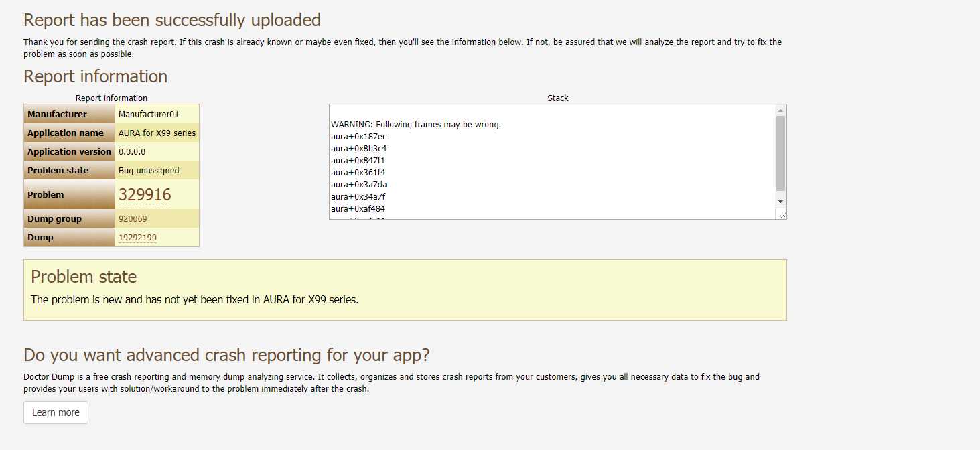Open dump 19292190 link
Viewport: 980px width, 450px height.
coord(137,238)
